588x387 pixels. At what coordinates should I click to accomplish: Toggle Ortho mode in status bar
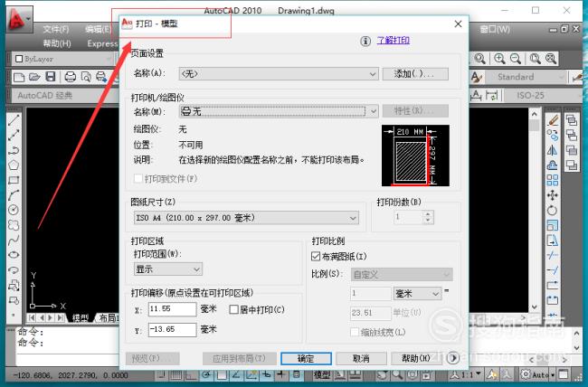click(191, 374)
